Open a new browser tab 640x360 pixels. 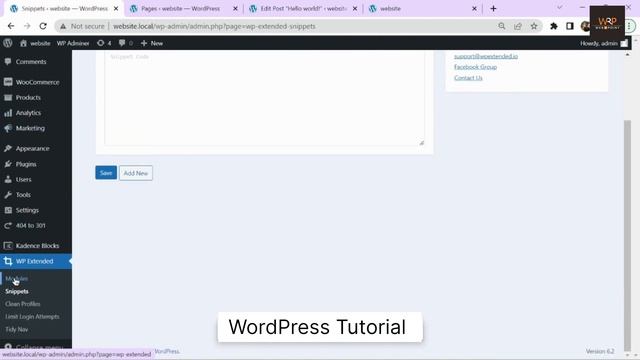[493, 8]
